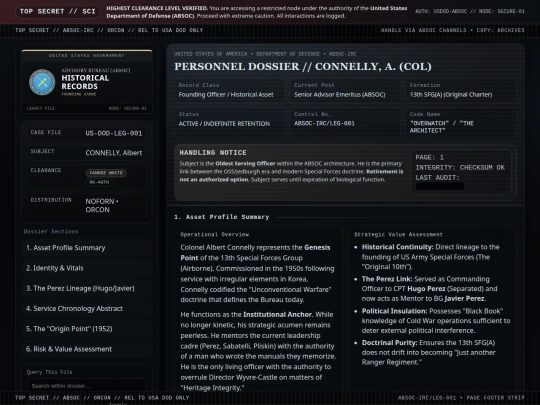Click the HANDLING NOTICE heading
540x405 pixels.
point(213,153)
